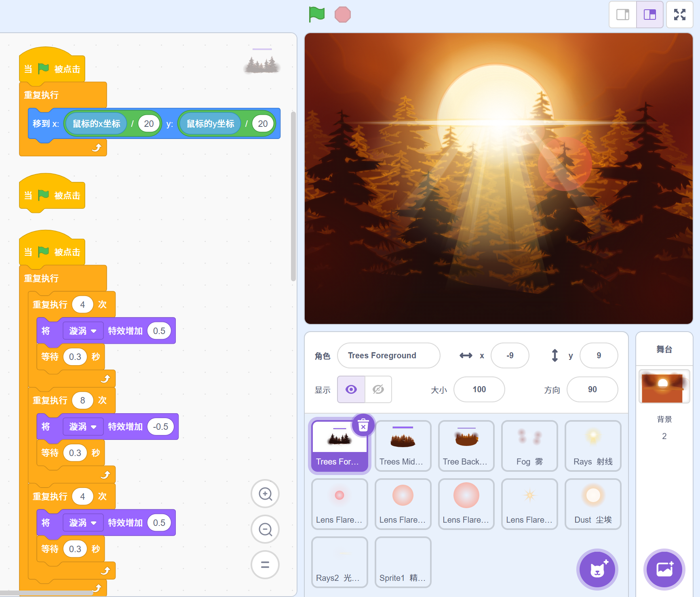Open the choose a backdrop button
This screenshot has height=597, width=700.
(664, 570)
